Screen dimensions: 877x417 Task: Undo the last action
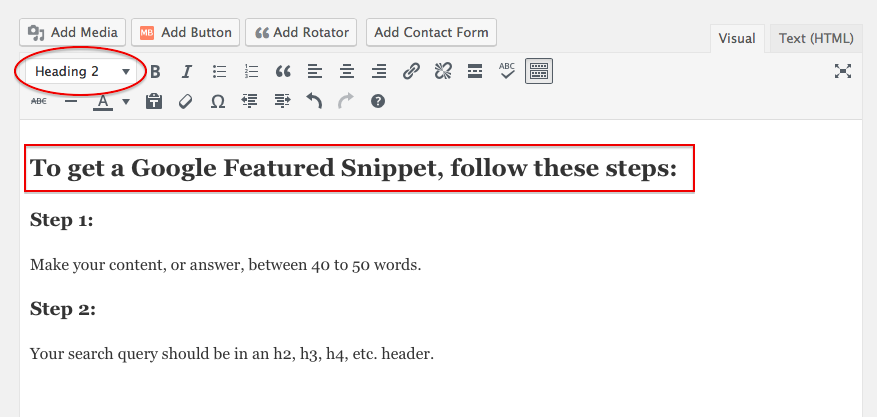pos(314,101)
